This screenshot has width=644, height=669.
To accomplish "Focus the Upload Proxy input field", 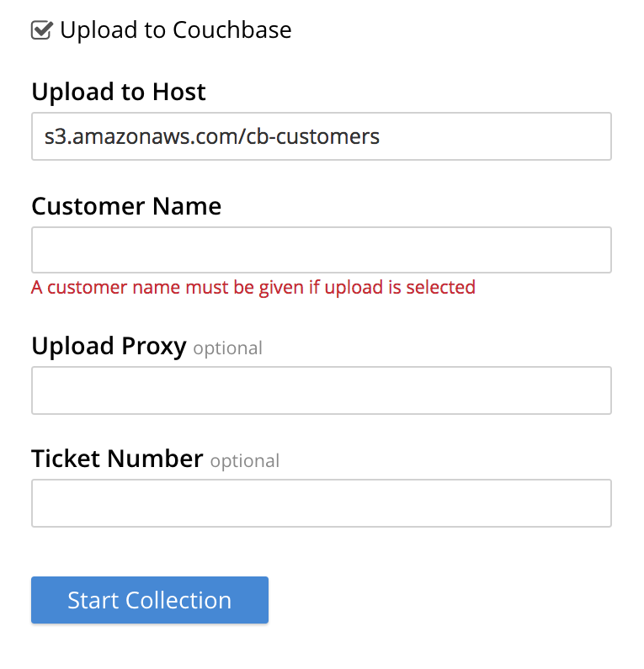I will [321, 390].
